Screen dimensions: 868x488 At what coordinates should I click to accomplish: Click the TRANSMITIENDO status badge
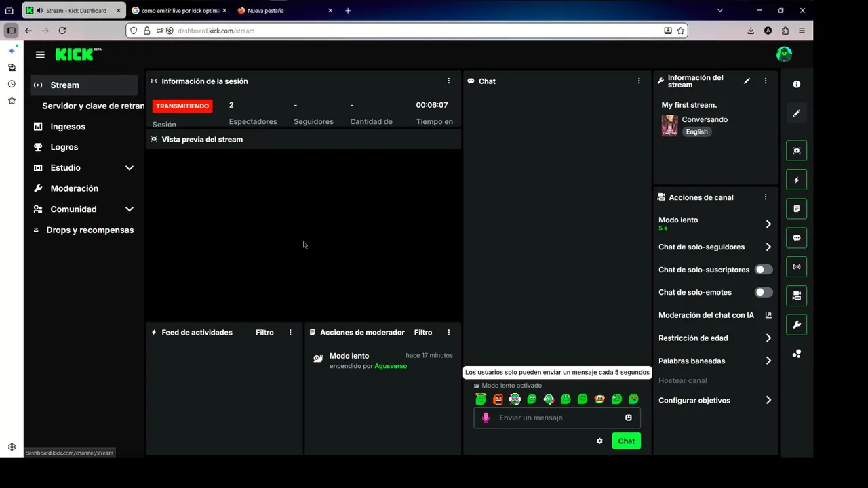(x=182, y=106)
